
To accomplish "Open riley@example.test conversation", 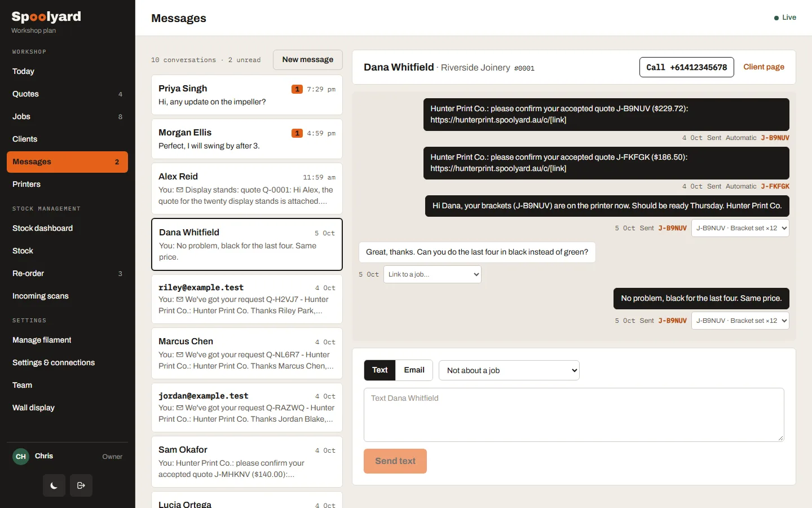I will pyautogui.click(x=247, y=299).
